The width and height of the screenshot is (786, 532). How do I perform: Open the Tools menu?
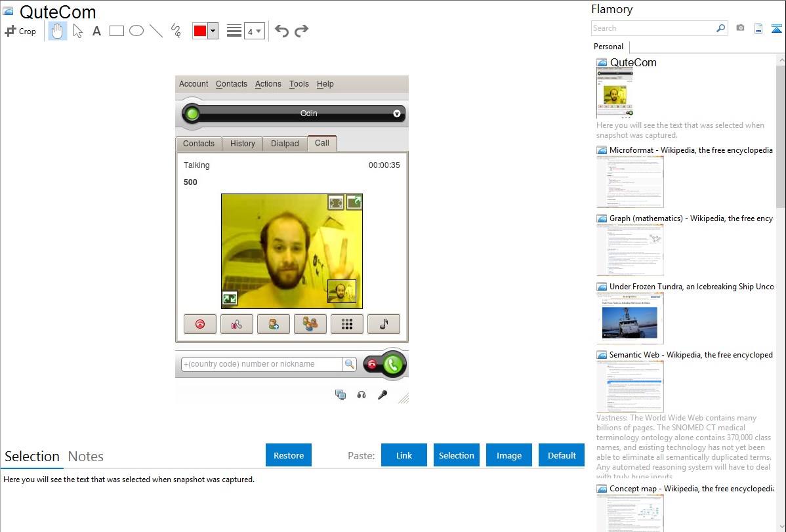click(299, 84)
